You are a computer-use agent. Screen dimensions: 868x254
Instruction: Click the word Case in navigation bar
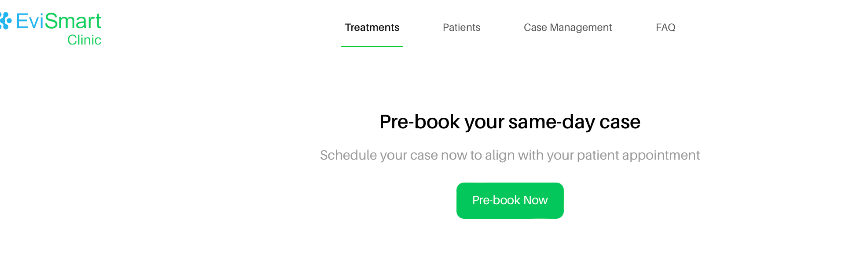(535, 27)
